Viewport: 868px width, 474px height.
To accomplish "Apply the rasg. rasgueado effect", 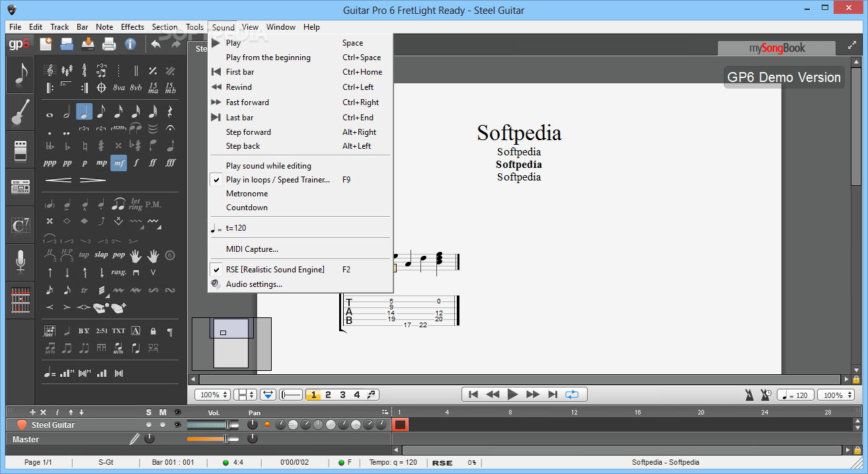I will tap(118, 272).
